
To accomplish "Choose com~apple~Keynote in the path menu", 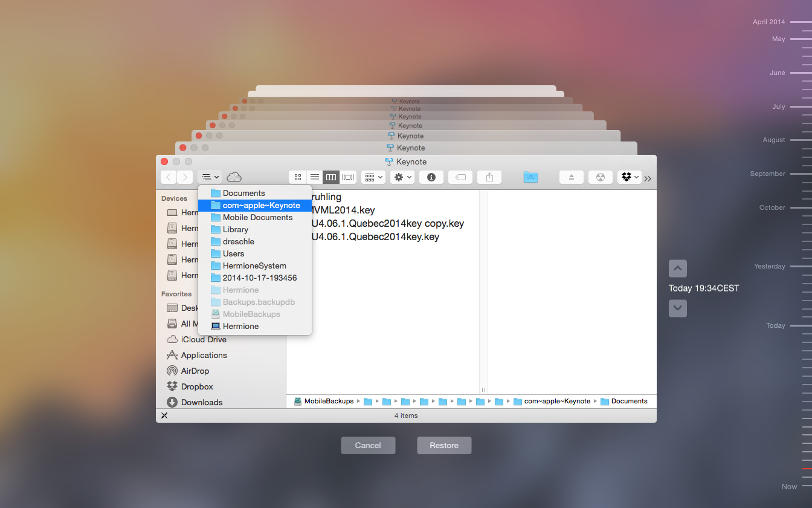I will (x=255, y=205).
